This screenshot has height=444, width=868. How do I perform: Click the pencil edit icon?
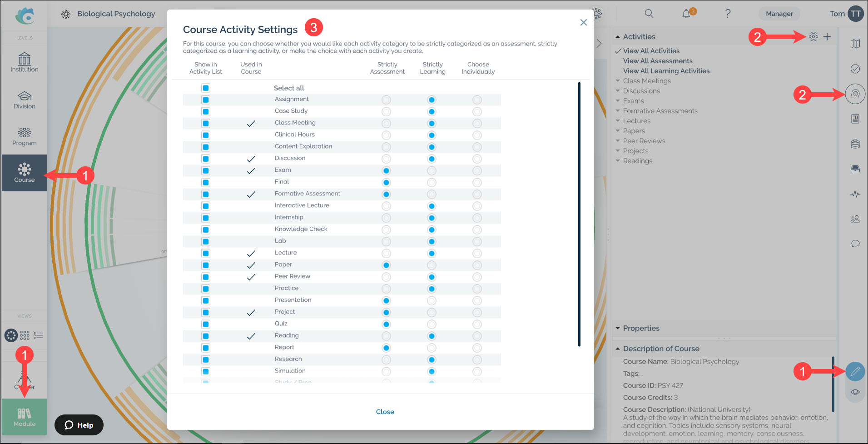click(855, 372)
